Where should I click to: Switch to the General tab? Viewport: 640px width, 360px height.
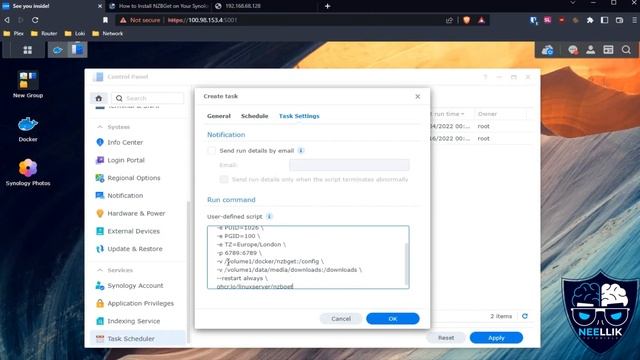[219, 116]
